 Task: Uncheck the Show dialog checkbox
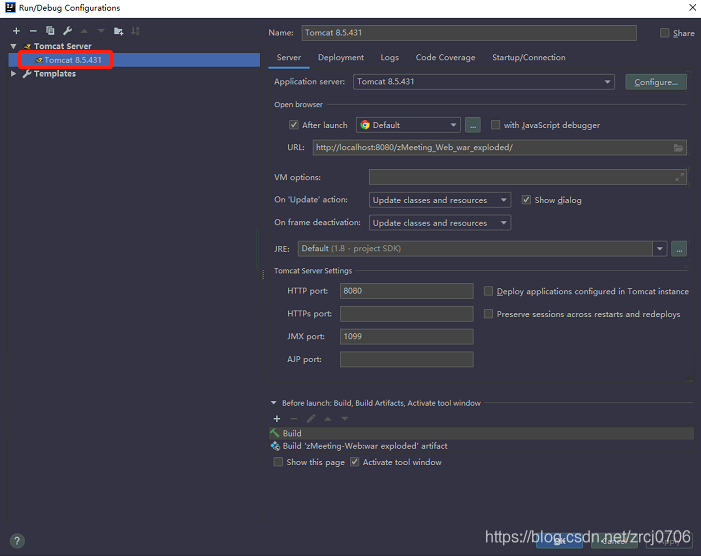tap(526, 200)
